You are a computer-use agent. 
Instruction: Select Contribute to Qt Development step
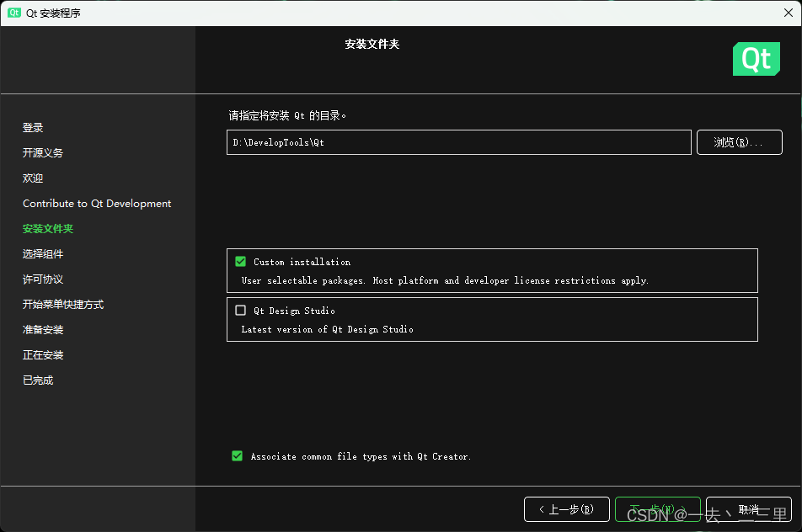(x=97, y=204)
